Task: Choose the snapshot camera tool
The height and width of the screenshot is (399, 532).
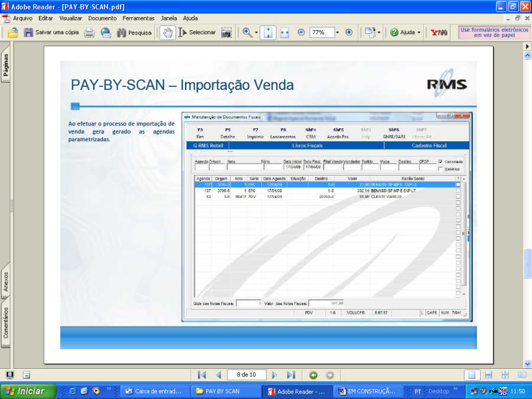Action: (x=226, y=33)
